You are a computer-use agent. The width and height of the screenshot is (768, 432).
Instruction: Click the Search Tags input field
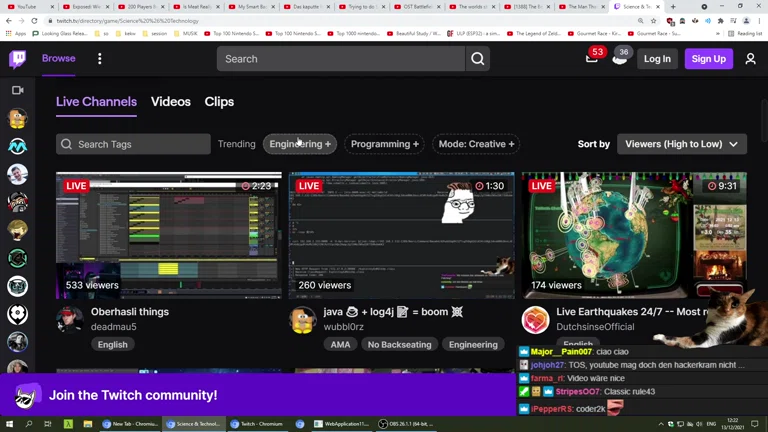pos(133,144)
